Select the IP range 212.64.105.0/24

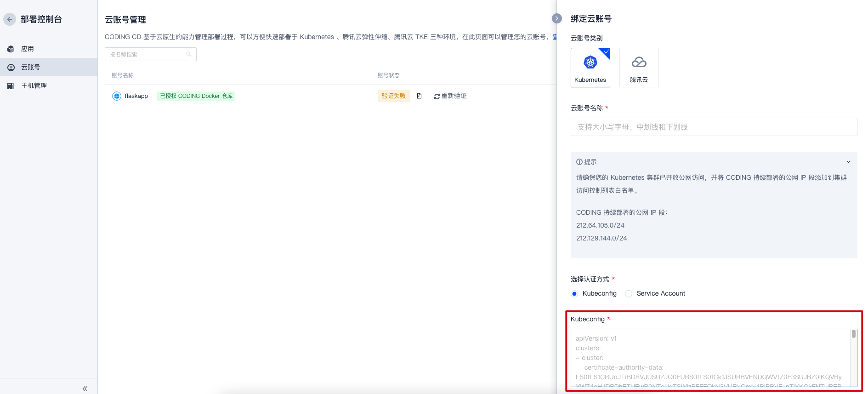point(600,225)
